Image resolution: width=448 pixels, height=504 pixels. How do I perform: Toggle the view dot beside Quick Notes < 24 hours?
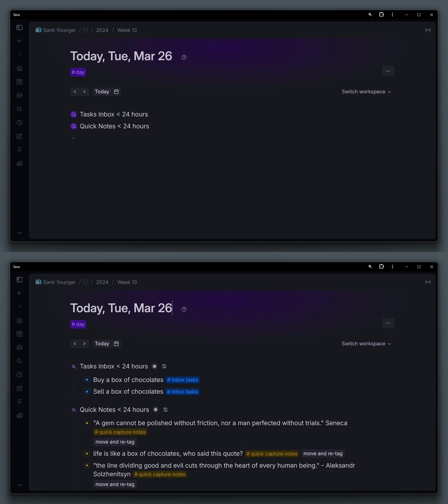(156, 409)
